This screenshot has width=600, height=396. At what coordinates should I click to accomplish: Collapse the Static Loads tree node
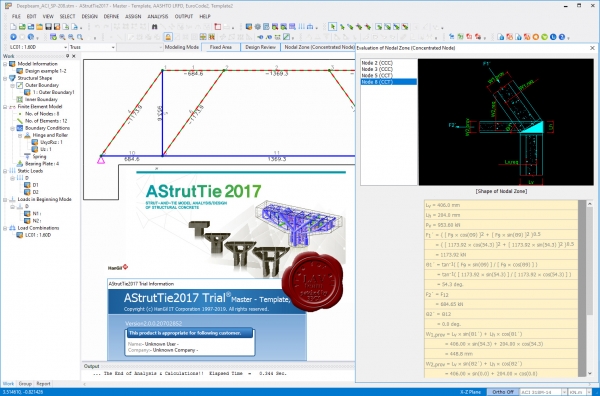tap(5, 171)
